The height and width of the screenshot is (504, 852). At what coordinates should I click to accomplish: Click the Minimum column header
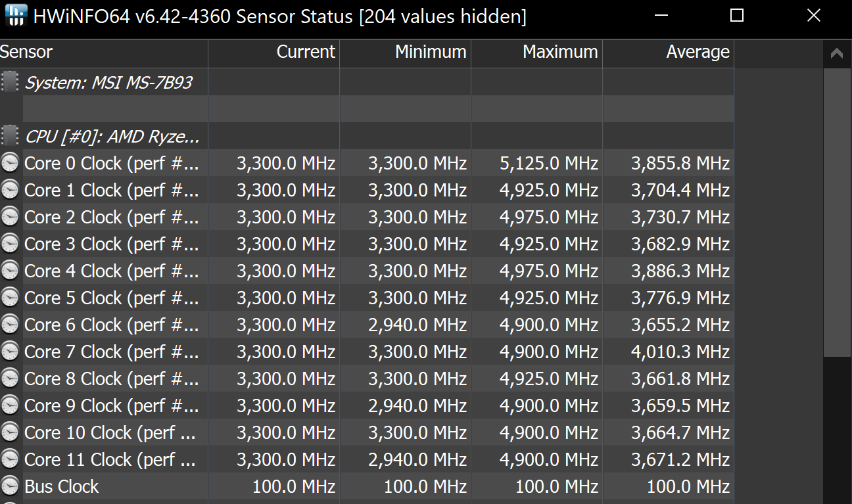(406, 53)
